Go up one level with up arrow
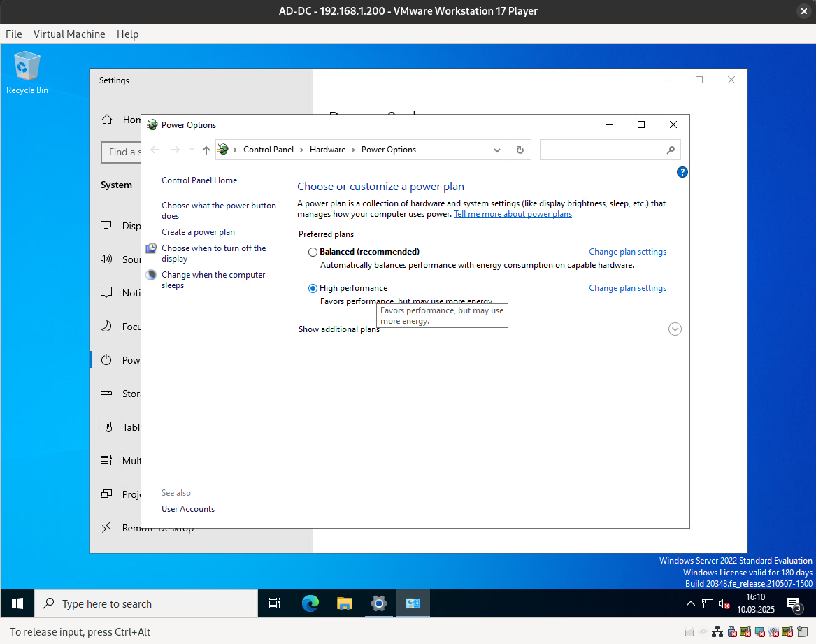 pyautogui.click(x=206, y=150)
